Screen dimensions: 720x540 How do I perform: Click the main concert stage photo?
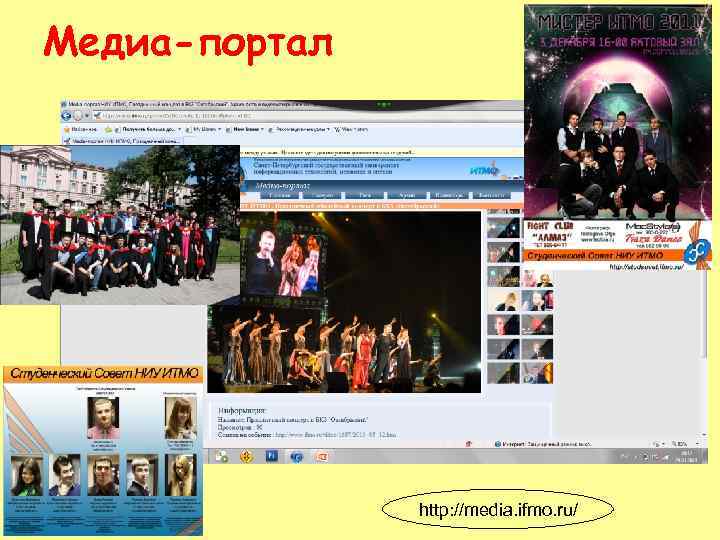pyautogui.click(x=344, y=302)
